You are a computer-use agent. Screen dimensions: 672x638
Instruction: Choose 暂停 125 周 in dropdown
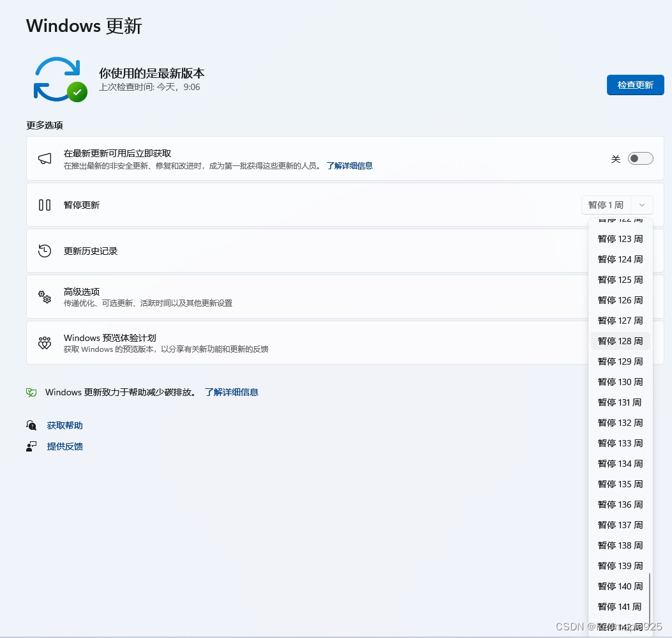pos(620,280)
